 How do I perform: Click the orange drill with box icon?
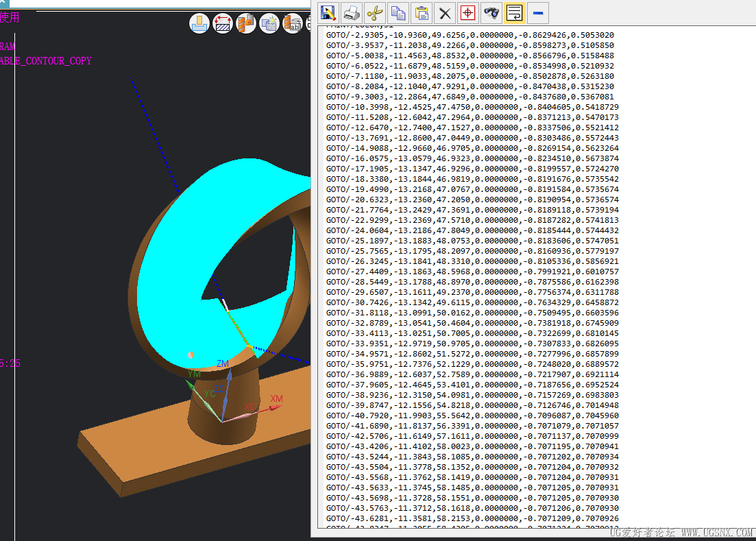click(x=246, y=23)
